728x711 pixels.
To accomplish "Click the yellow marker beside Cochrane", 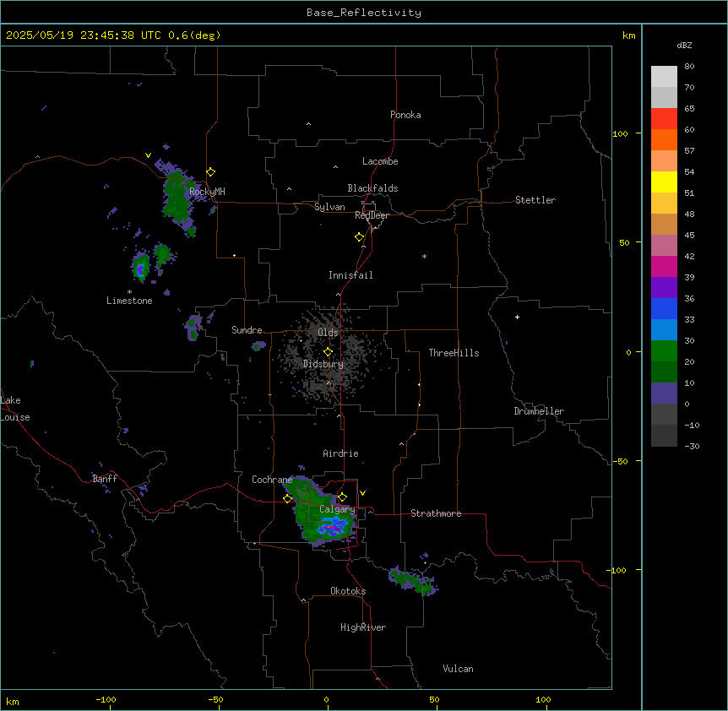I will pos(287,498).
